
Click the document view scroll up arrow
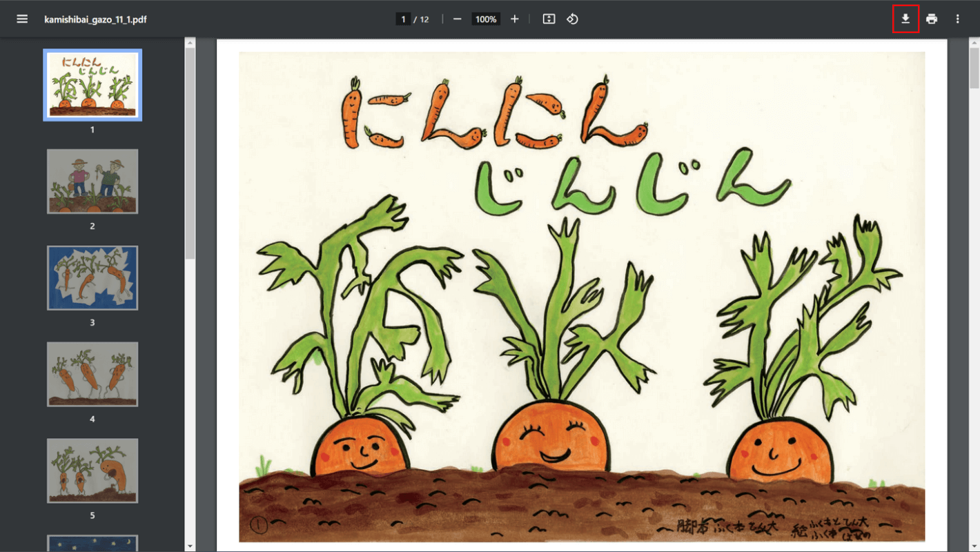tap(974, 43)
